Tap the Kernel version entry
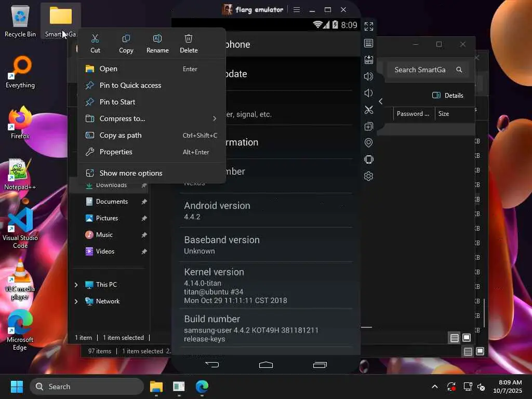The height and width of the screenshot is (399, 532). (266, 285)
